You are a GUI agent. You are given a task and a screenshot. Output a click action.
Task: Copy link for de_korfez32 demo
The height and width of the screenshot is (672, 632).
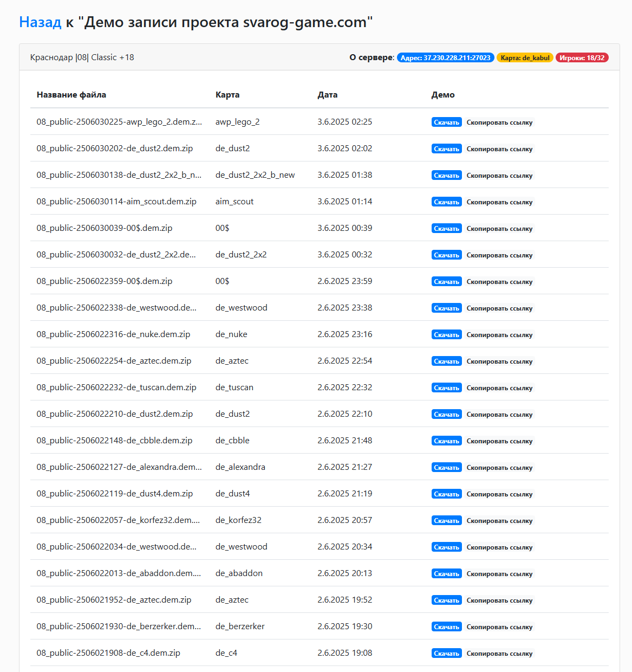pyautogui.click(x=500, y=520)
